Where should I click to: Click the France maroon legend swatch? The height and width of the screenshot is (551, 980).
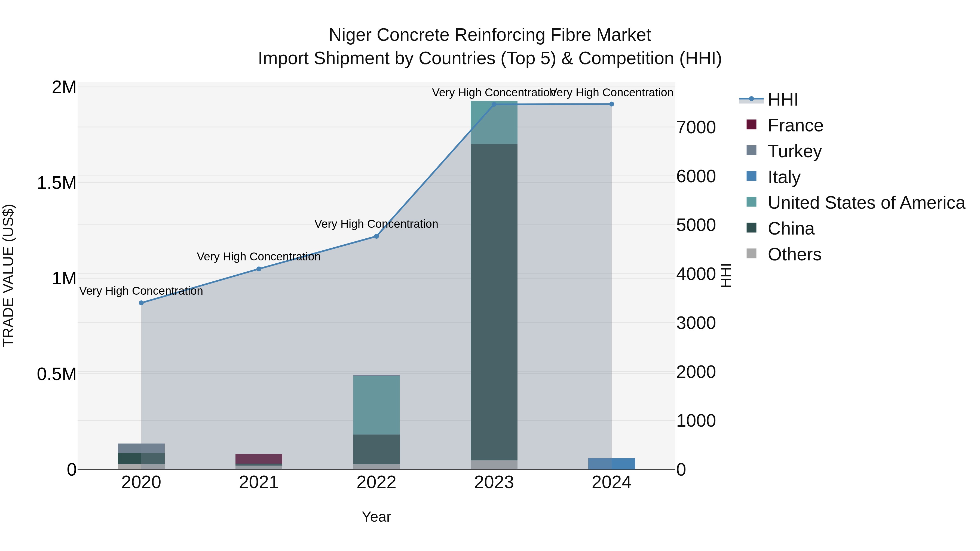tap(751, 124)
